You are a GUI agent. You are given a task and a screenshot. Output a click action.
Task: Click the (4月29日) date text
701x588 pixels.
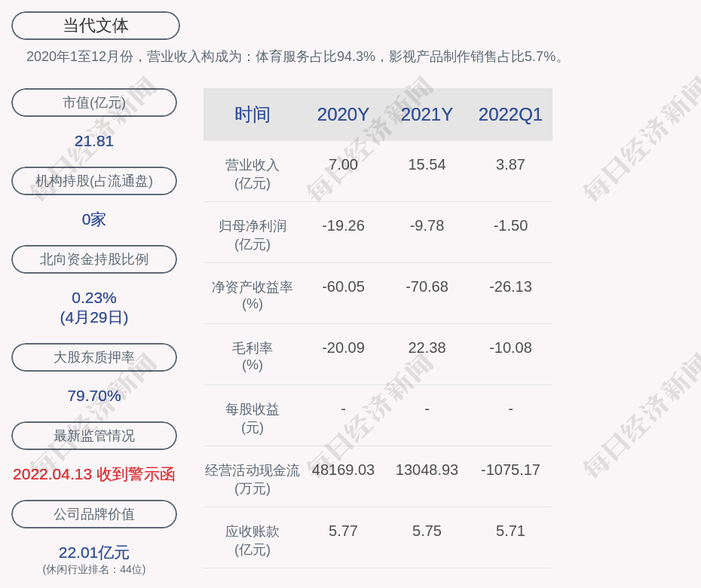[x=94, y=317]
